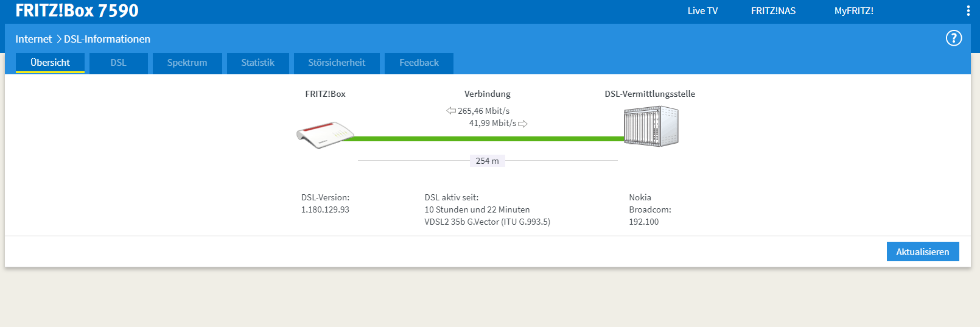Click the Broadcom version 192.100 value
The width and height of the screenshot is (980, 327).
pyautogui.click(x=643, y=222)
